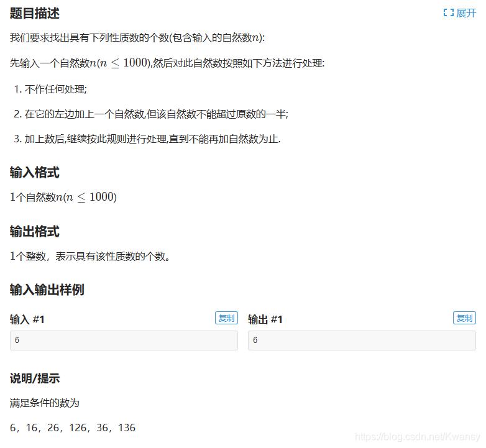Click the text 1个自然数n(n ≤ 1000)
Image resolution: width=486 pixels, height=448 pixels.
(x=63, y=197)
